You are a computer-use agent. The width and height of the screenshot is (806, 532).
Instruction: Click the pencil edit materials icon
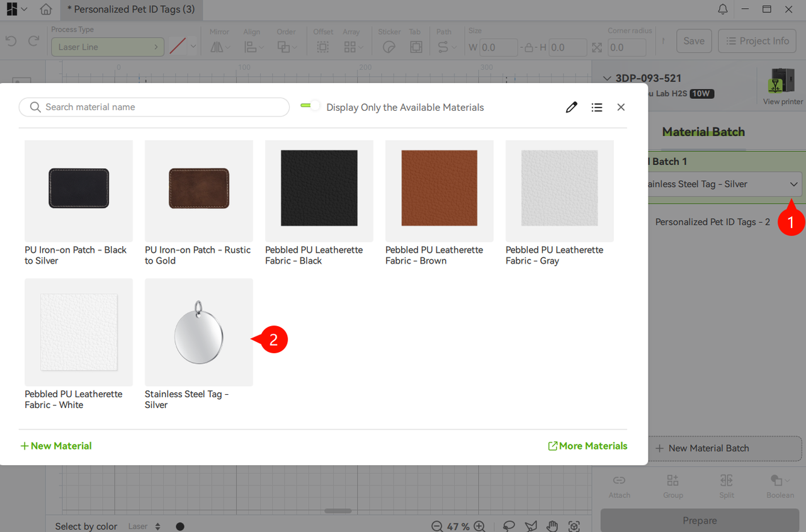tap(571, 107)
